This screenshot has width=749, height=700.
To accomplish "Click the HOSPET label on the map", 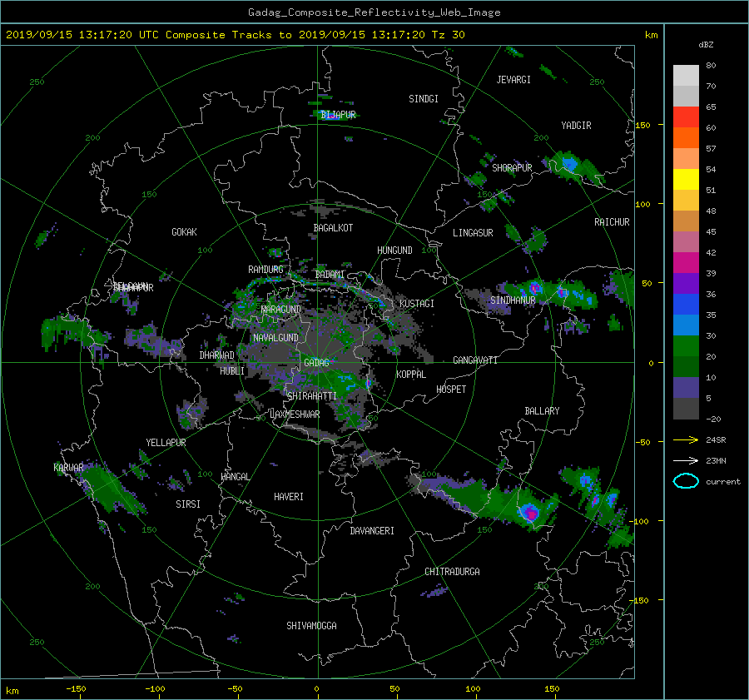I will pos(451,390).
